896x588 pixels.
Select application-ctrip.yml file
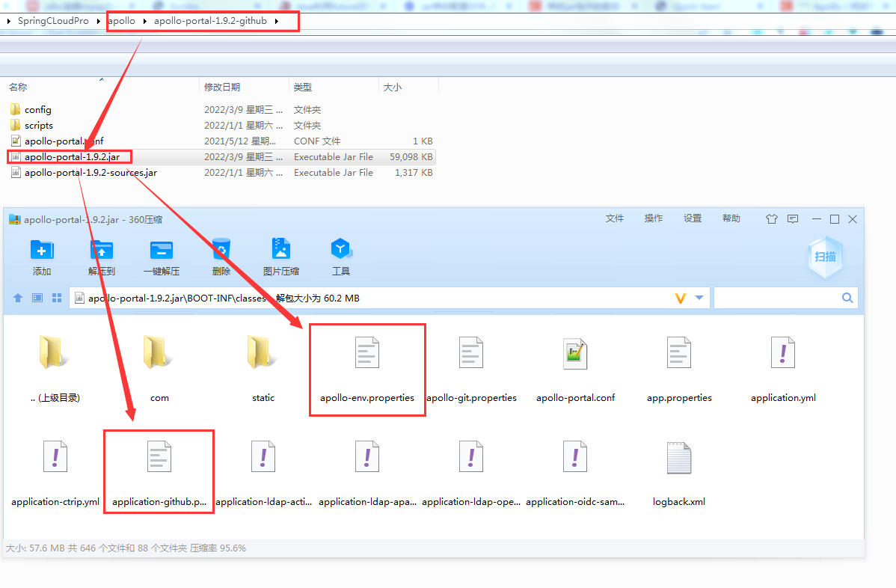point(55,473)
